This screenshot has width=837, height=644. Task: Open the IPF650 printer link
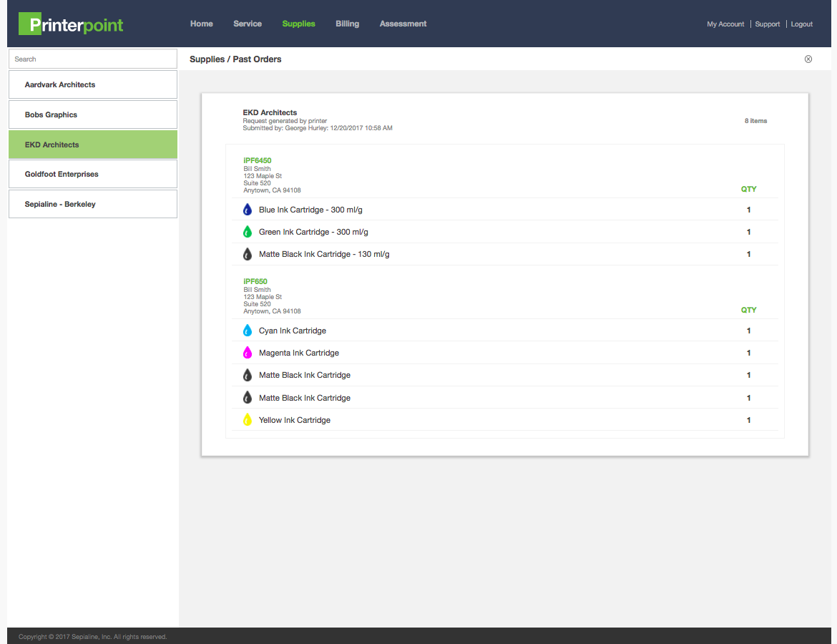pos(255,281)
